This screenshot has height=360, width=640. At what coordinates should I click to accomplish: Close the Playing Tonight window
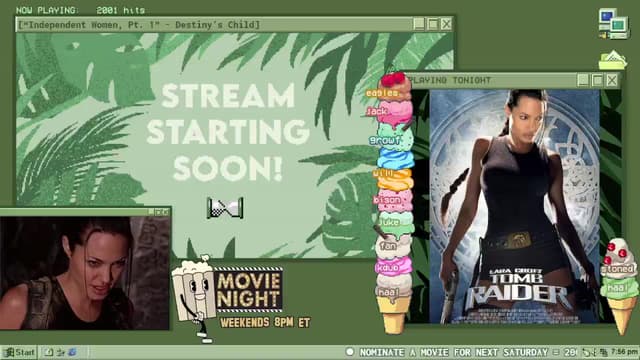(611, 80)
